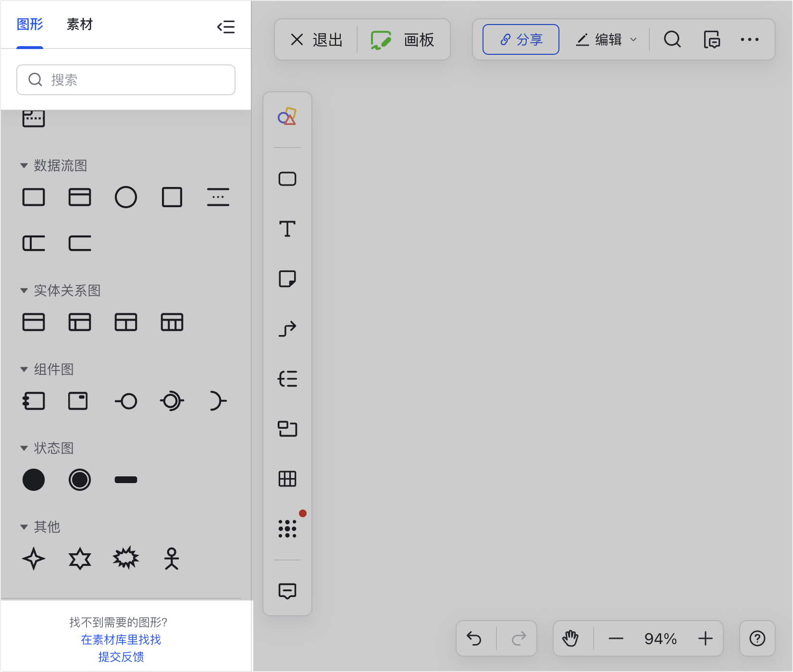Open the 编辑 mode dropdown
Screen dimensions: 793x672
pyautogui.click(x=607, y=39)
